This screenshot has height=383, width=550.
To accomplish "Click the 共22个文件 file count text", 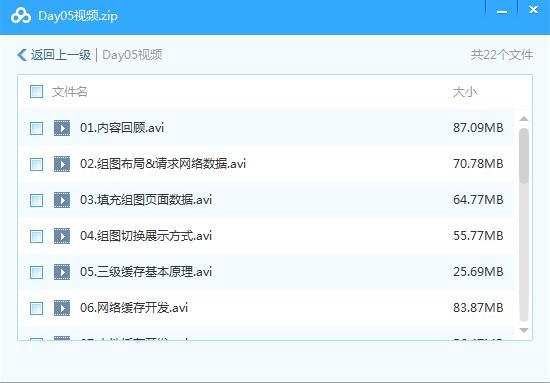I will click(x=502, y=55).
